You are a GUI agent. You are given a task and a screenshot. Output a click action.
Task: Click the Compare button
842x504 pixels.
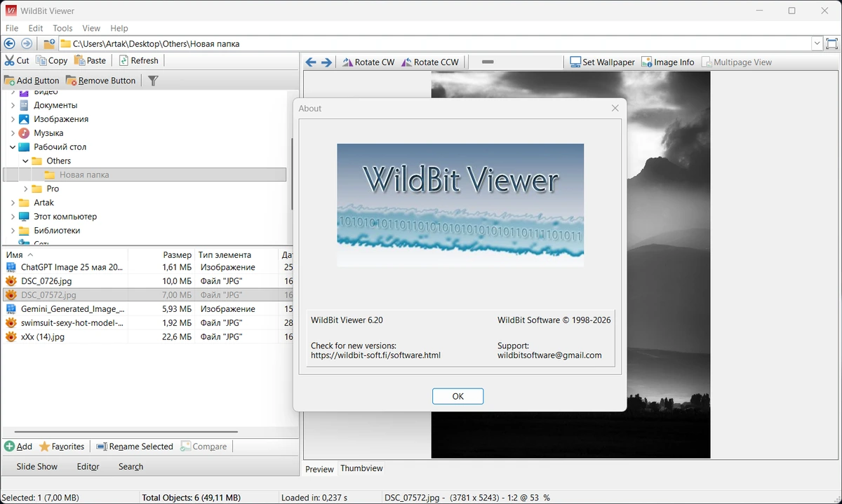[203, 447]
